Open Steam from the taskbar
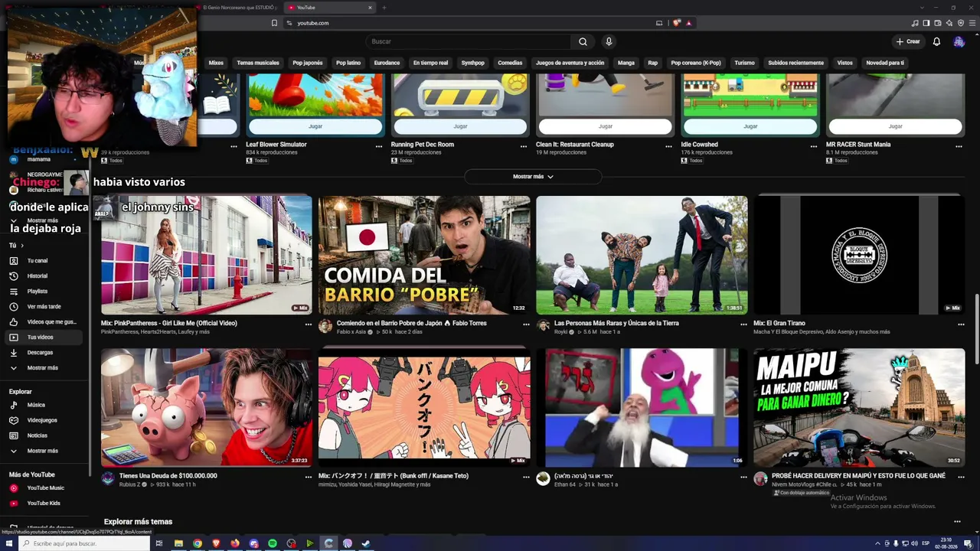Screen dimensions: 980x551 [366, 543]
